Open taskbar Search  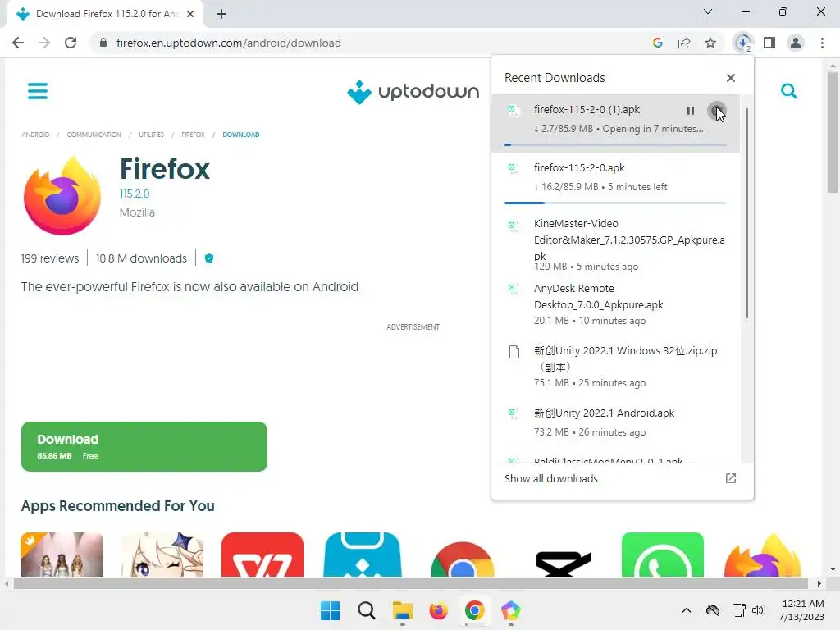pos(367,610)
